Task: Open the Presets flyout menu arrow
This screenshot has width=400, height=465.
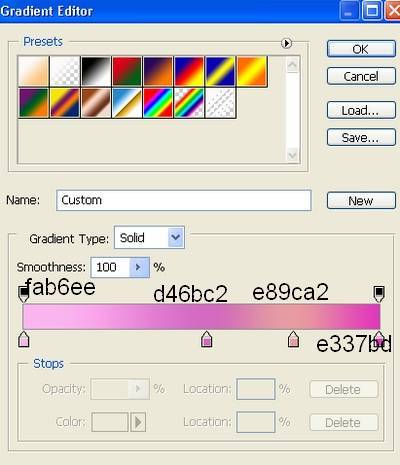Action: click(286, 43)
